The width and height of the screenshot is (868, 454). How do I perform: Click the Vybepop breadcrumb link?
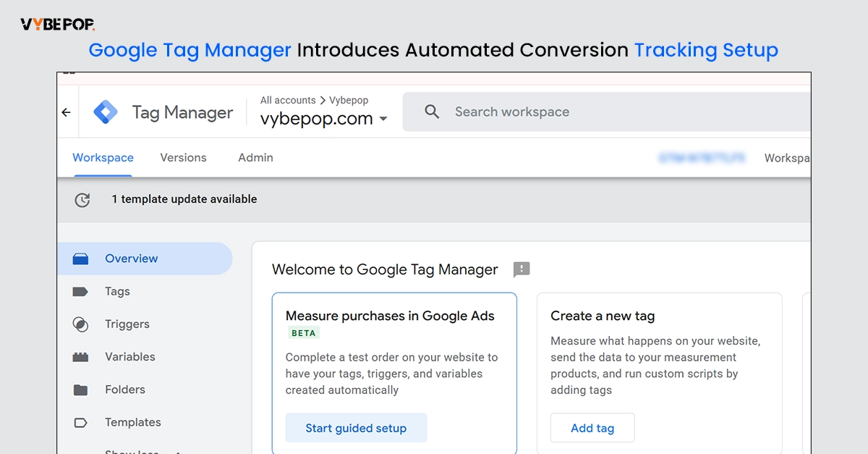point(349,101)
